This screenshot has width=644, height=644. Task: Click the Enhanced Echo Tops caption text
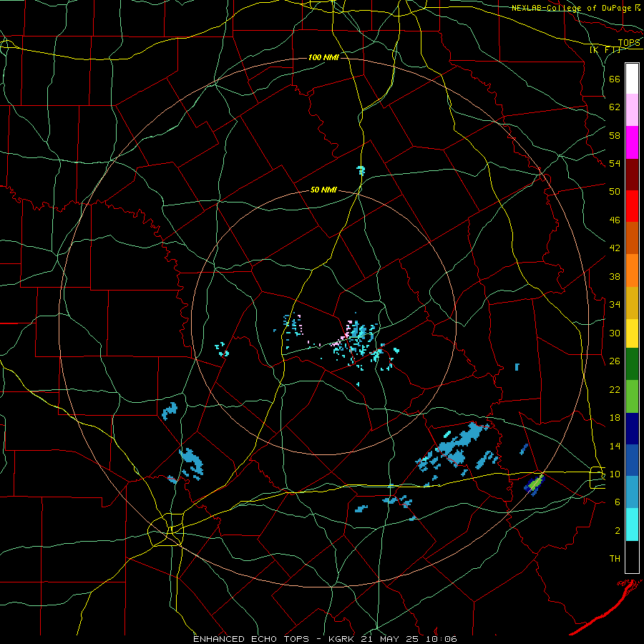(325, 639)
